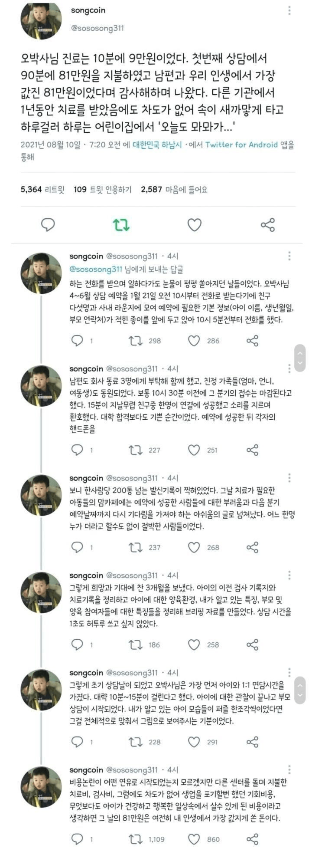Open the 5,364 리트윗 list
The height and width of the screenshot is (868, 312).
(x=42, y=189)
